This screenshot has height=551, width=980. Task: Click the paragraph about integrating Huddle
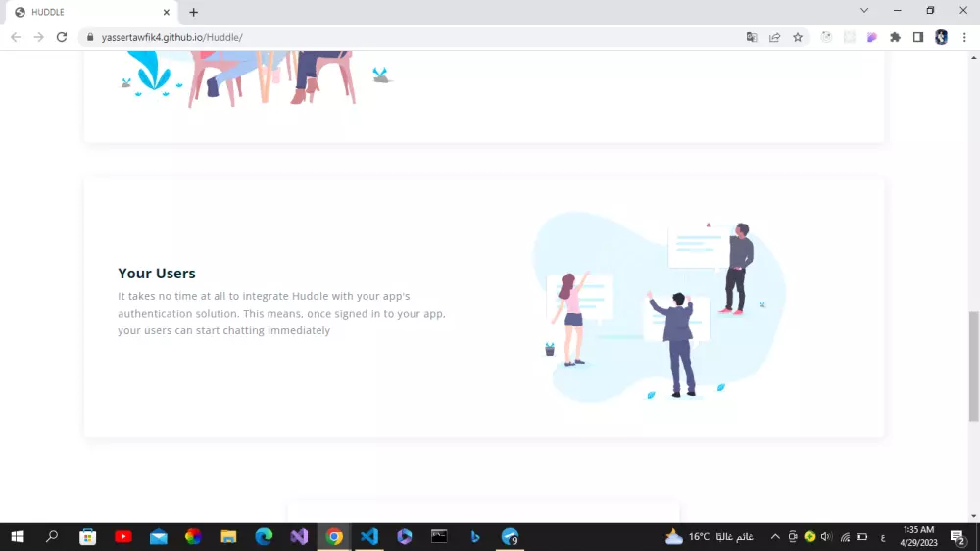click(282, 314)
